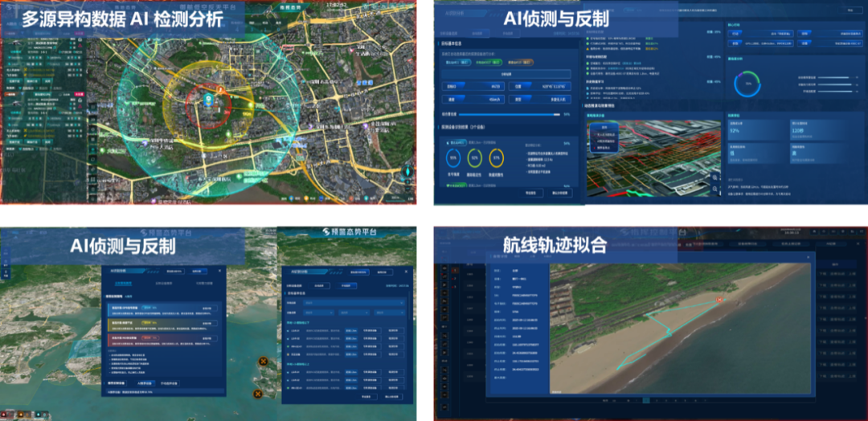Click the compass icon on the city map
The width and height of the screenshot is (868, 421).
[x=407, y=170]
